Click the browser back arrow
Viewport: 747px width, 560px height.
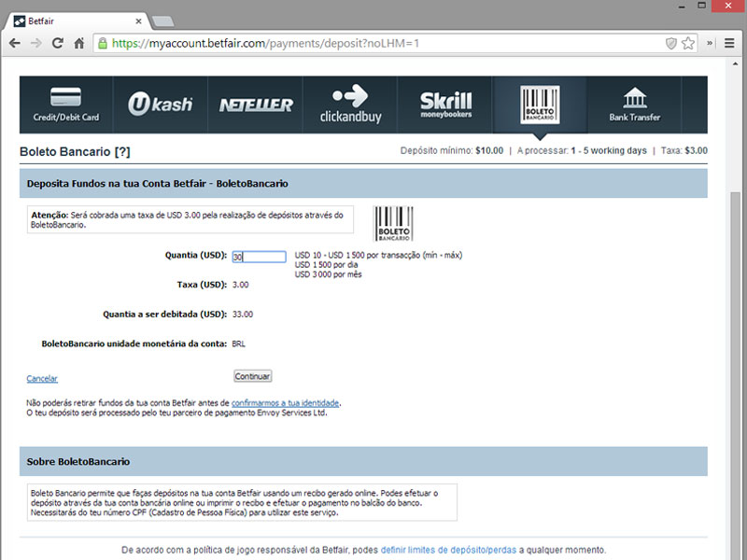pyautogui.click(x=15, y=43)
